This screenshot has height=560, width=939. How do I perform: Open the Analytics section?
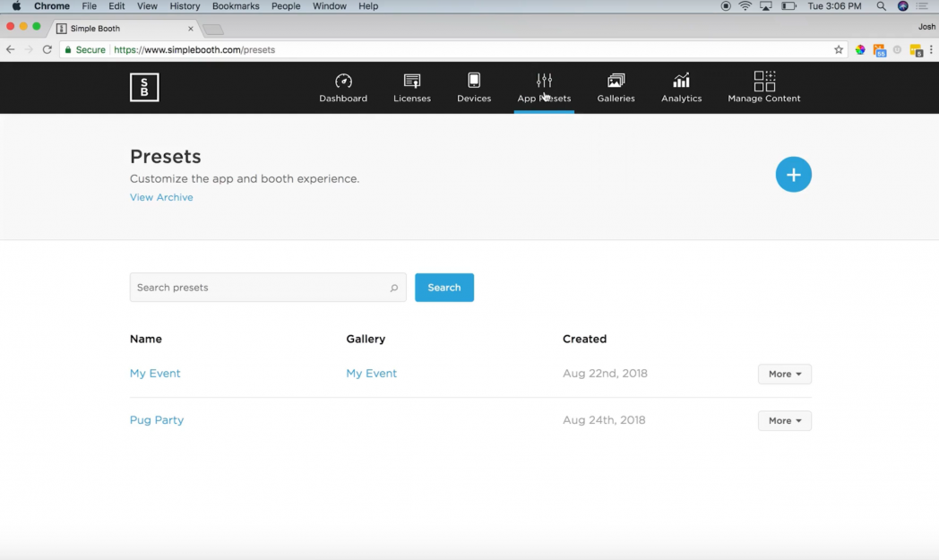click(x=680, y=87)
